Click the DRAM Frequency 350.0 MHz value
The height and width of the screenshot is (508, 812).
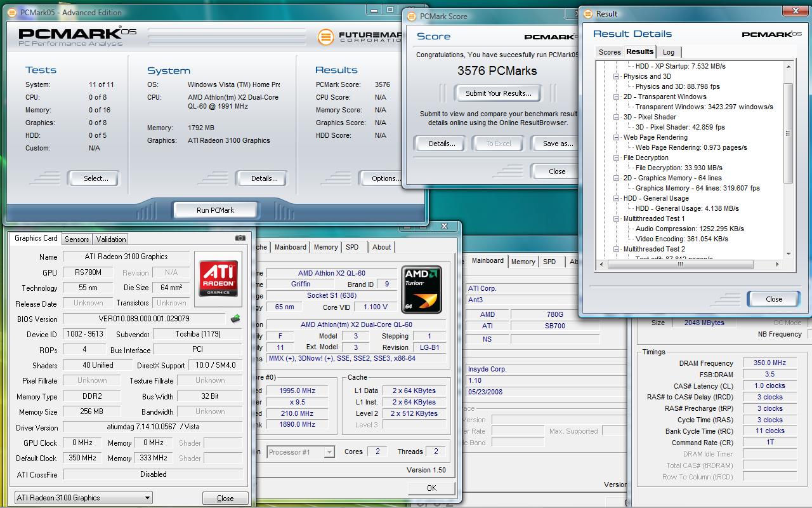(x=770, y=363)
